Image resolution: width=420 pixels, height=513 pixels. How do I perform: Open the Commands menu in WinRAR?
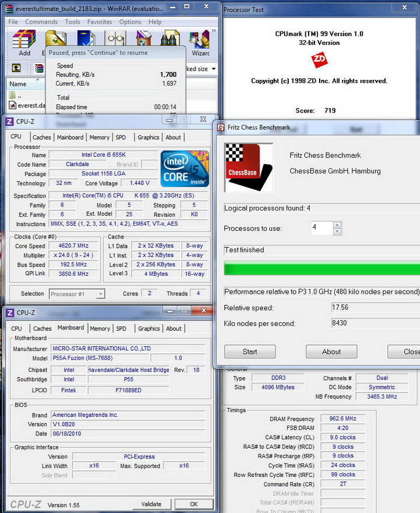41,22
